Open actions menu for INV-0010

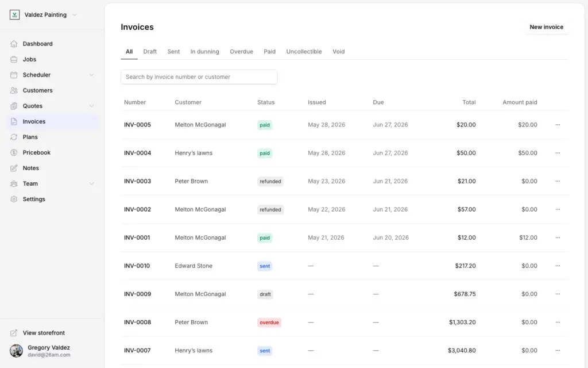pos(558,266)
